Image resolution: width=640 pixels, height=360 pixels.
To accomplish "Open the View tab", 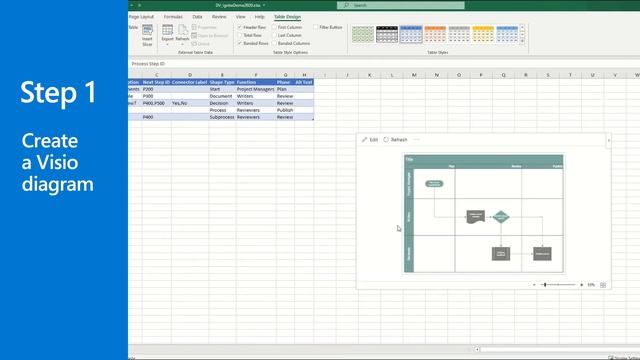I will (x=240, y=17).
